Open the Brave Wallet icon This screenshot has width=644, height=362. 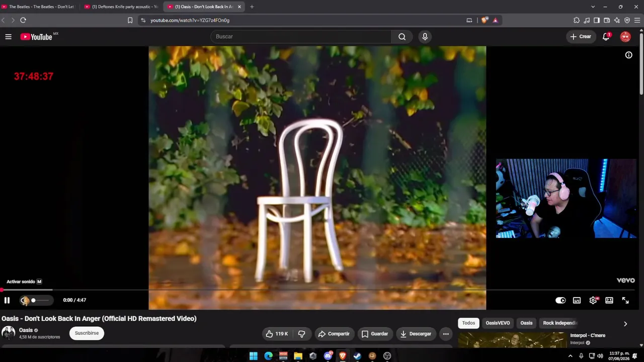607,20
